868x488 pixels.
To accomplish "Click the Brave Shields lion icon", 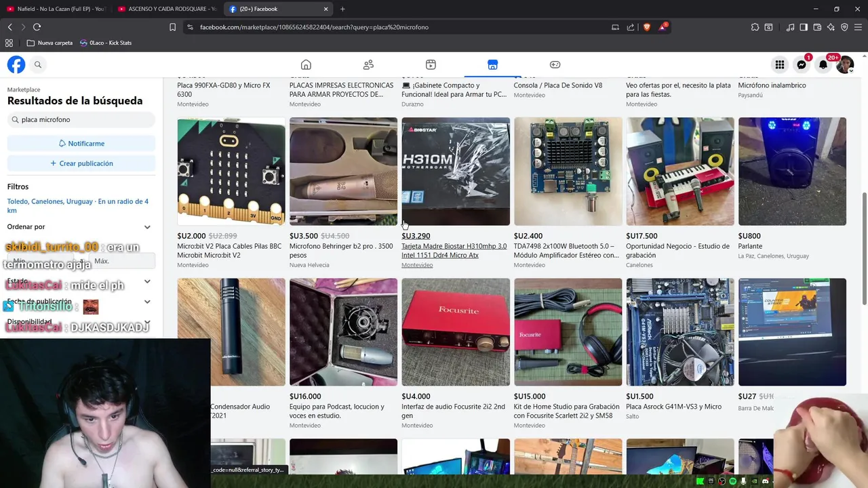I will [646, 27].
